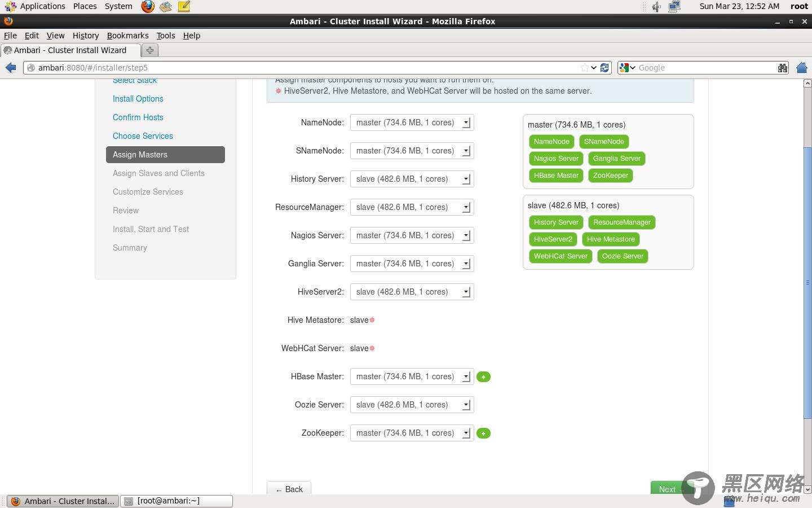The image size is (812, 508).
Task: Open the URL history dropdown arrow
Action: click(594, 68)
